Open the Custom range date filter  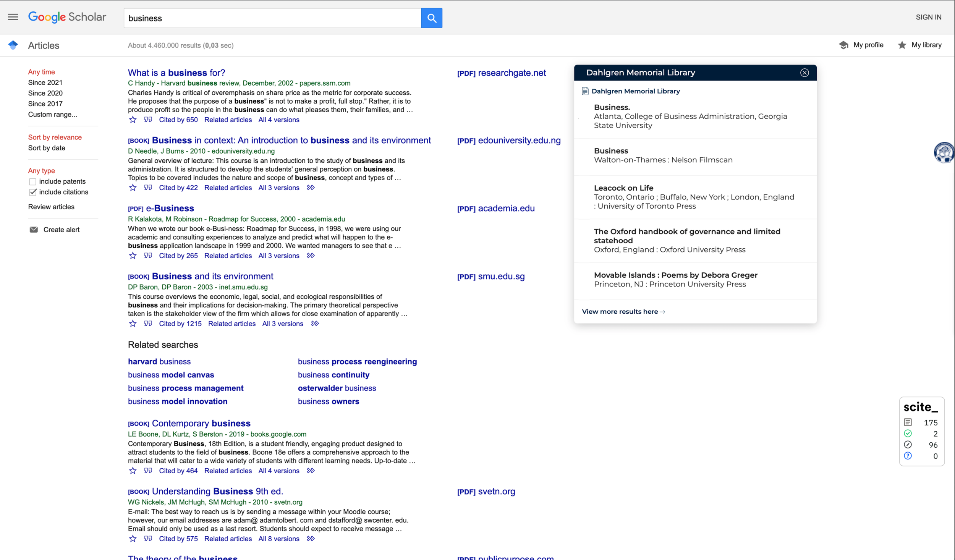click(52, 115)
